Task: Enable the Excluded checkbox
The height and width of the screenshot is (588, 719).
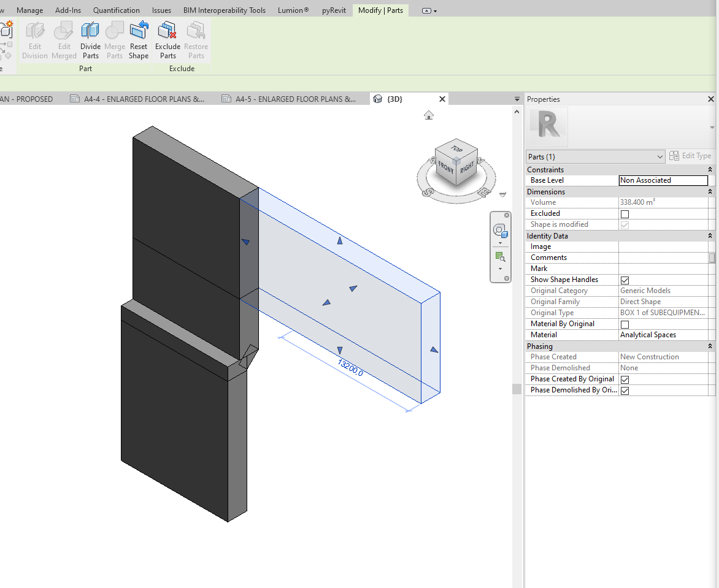Action: (x=623, y=213)
